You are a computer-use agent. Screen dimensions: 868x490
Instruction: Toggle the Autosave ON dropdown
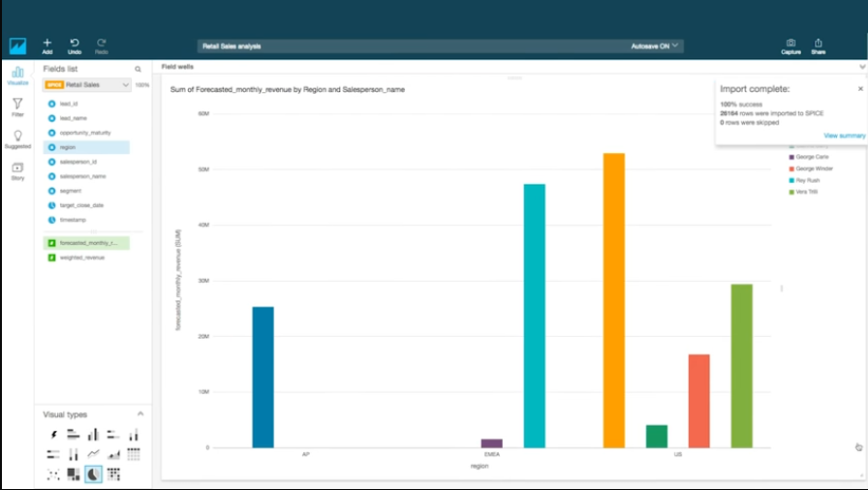coord(656,46)
